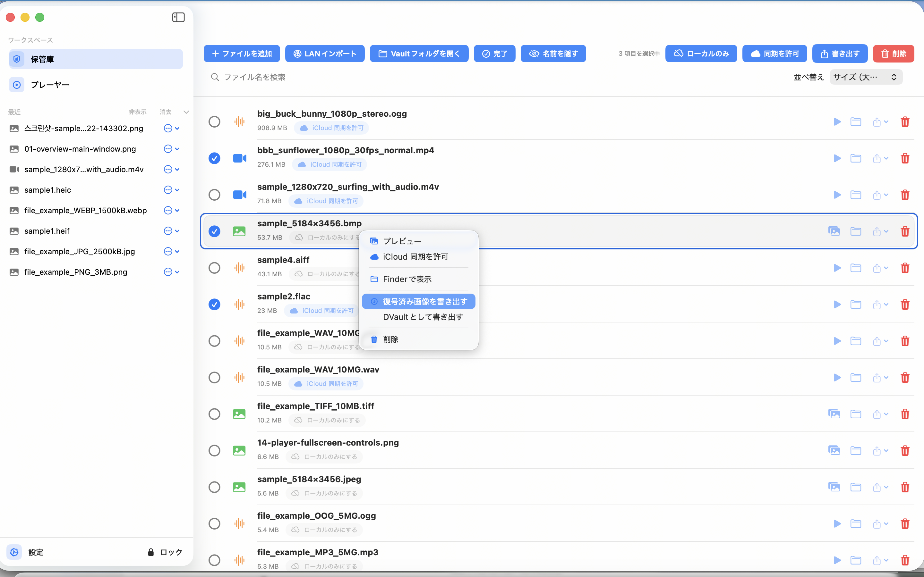
Task: Click the 保管庫 shield icon
Action: click(x=16, y=59)
